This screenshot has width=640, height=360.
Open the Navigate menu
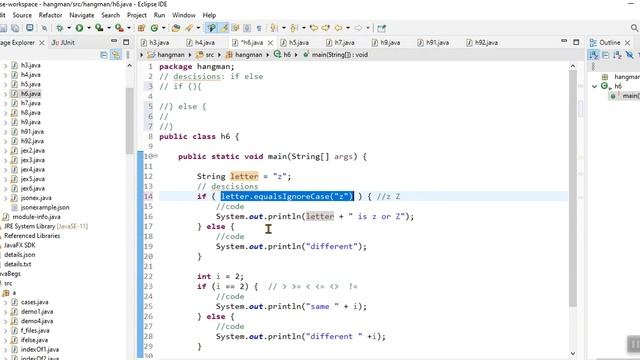82,15
